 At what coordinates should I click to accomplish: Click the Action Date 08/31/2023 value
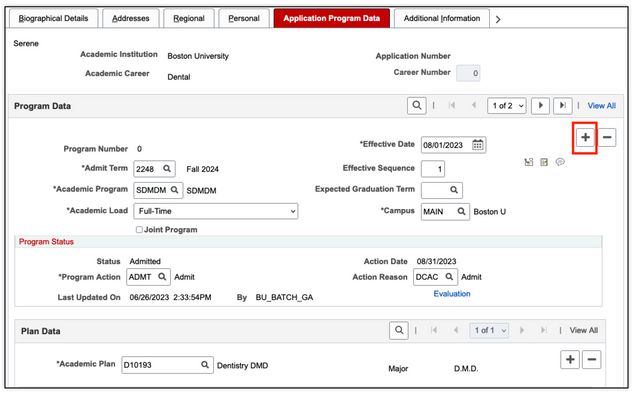[436, 262]
